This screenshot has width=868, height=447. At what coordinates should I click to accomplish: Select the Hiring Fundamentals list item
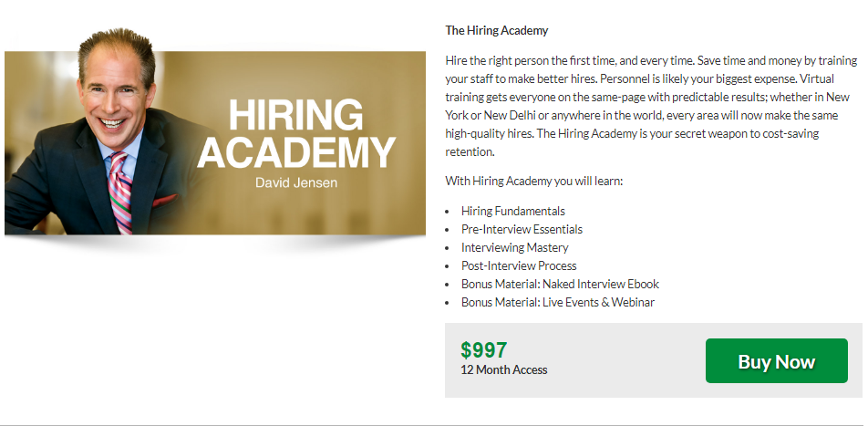click(x=512, y=211)
